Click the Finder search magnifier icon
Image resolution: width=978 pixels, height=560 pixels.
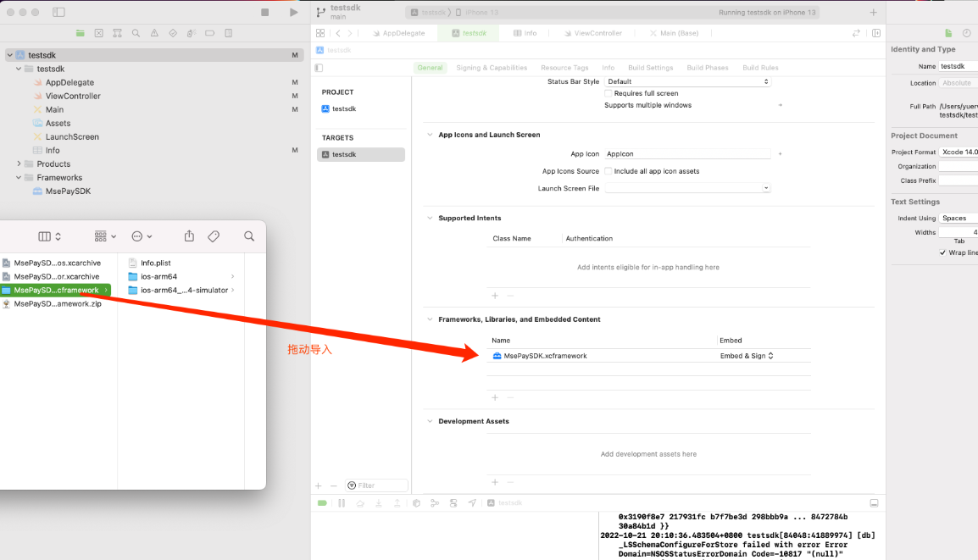point(249,236)
